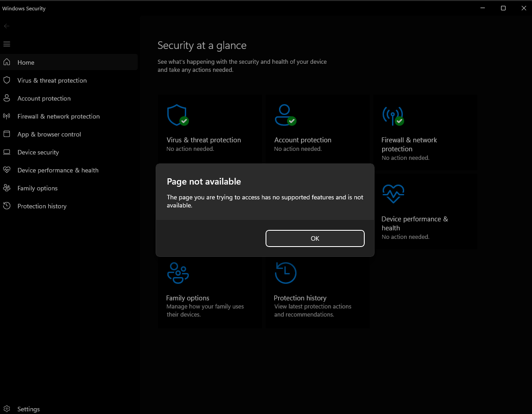This screenshot has height=414, width=532.
Task: Click the window icon beside App & browser control
Action: tap(7, 134)
